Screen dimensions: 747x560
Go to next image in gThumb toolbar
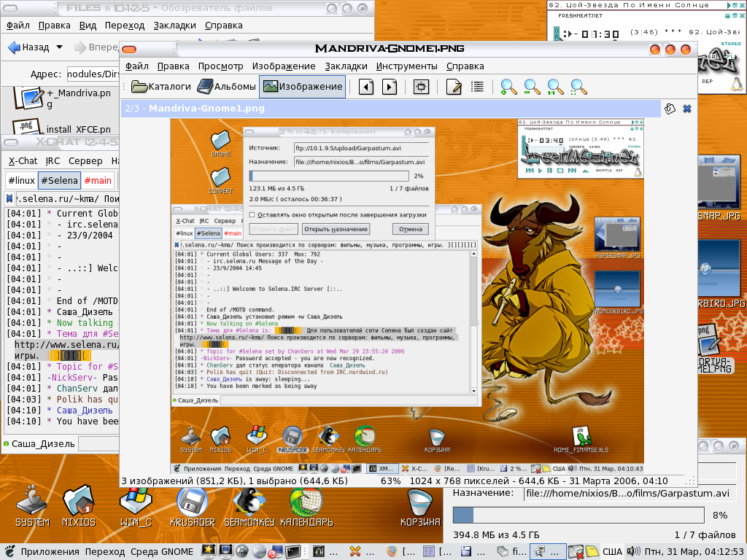pyautogui.click(x=390, y=87)
